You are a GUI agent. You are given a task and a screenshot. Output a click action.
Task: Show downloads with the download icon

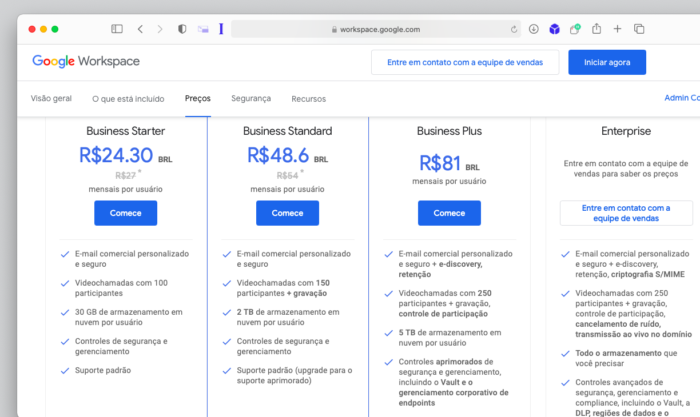[x=533, y=29]
